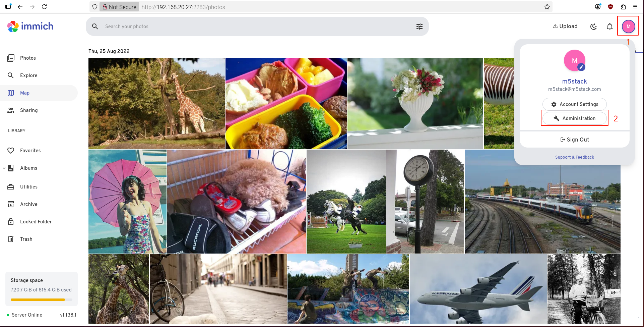Click the search filter options icon
The height and width of the screenshot is (327, 644).
[x=419, y=26]
